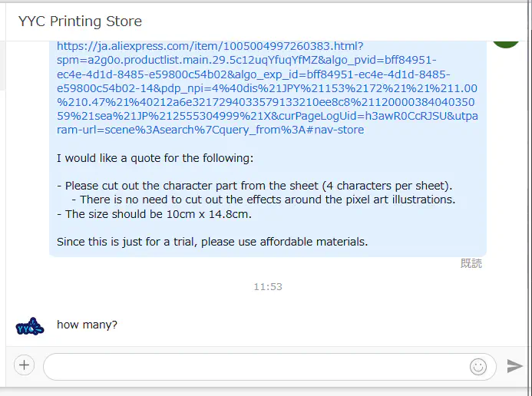Click the green sender avatar at top right
Image resolution: width=532 pixels, height=396 pixels.
pyautogui.click(x=506, y=40)
